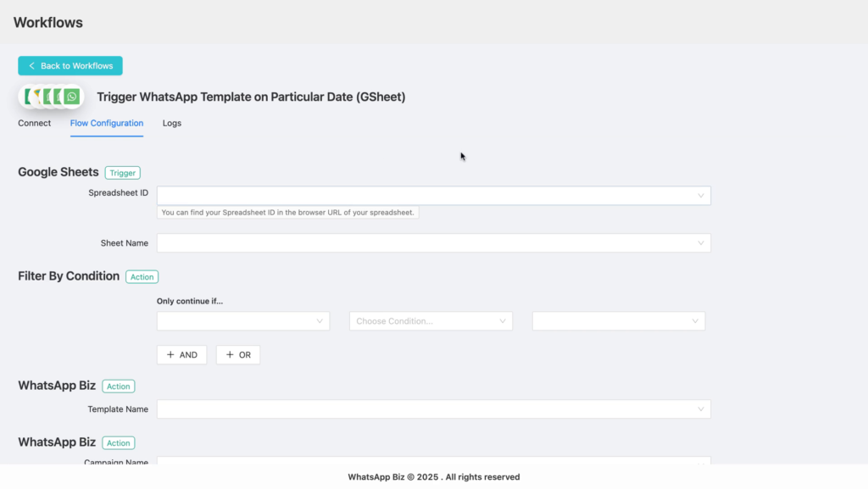Image resolution: width=868 pixels, height=489 pixels.
Task: Open the filter value dropdown on right
Action: coord(618,321)
